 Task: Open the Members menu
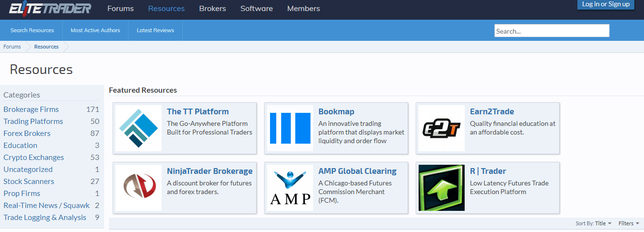(x=304, y=9)
